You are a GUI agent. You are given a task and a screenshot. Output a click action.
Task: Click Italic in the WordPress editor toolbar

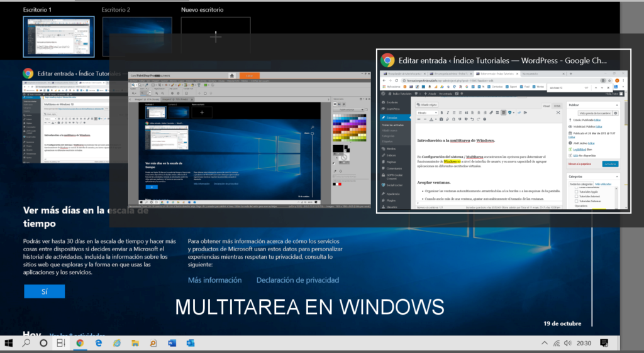(448, 113)
